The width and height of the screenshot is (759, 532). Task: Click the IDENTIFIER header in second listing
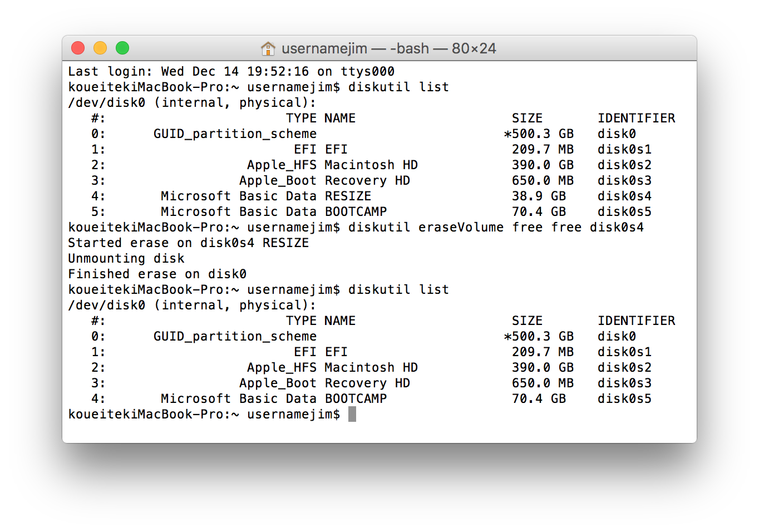click(636, 321)
